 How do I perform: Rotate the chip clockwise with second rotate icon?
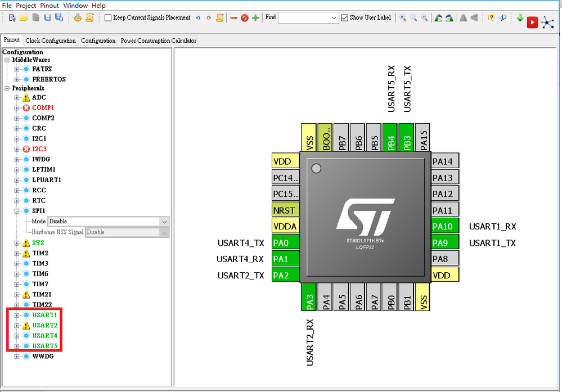click(449, 18)
